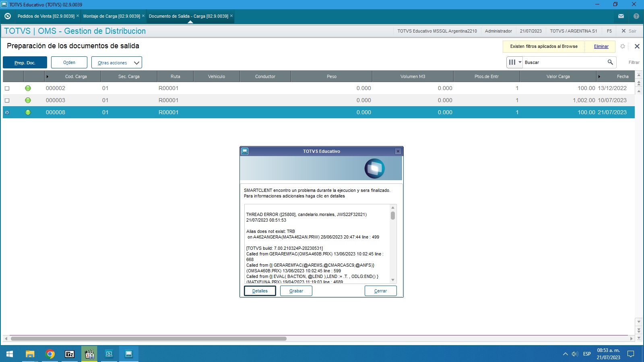Viewport: 644px width, 362px height.
Task: Focus the Buscar search field
Action: coord(563,62)
